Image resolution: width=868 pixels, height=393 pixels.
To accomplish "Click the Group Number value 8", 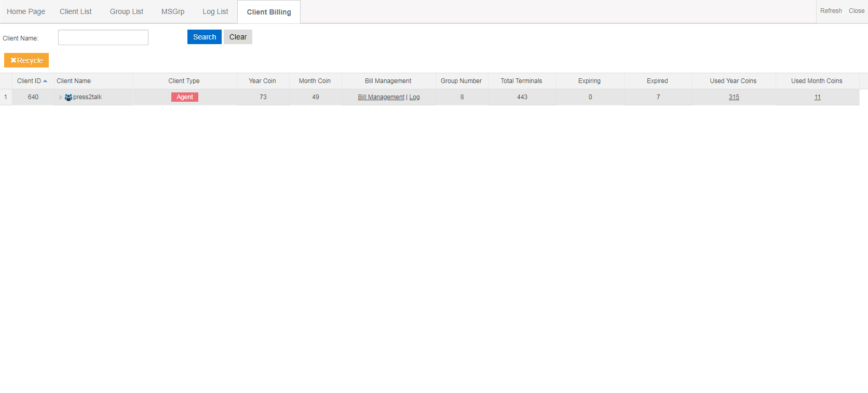I will 462,97.
